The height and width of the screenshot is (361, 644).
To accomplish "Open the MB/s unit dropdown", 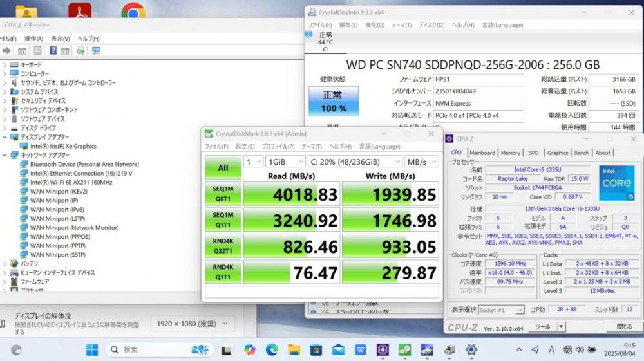I will [x=421, y=162].
